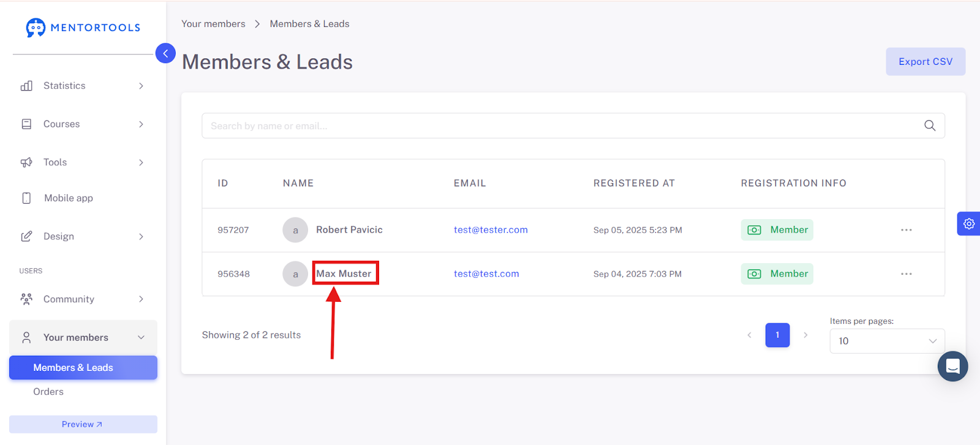Click the ID 956348
This screenshot has height=445, width=980.
233,274
